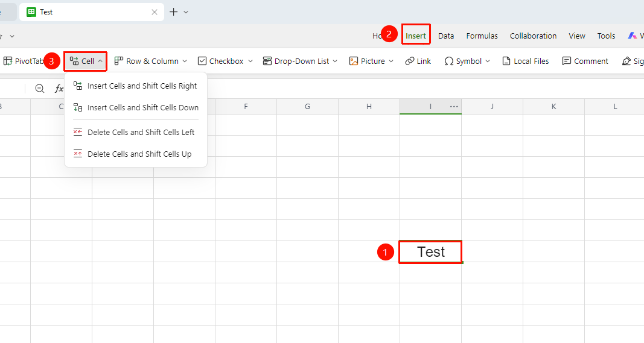Click the Cell insert icon
The image size is (644, 343).
coord(74,61)
